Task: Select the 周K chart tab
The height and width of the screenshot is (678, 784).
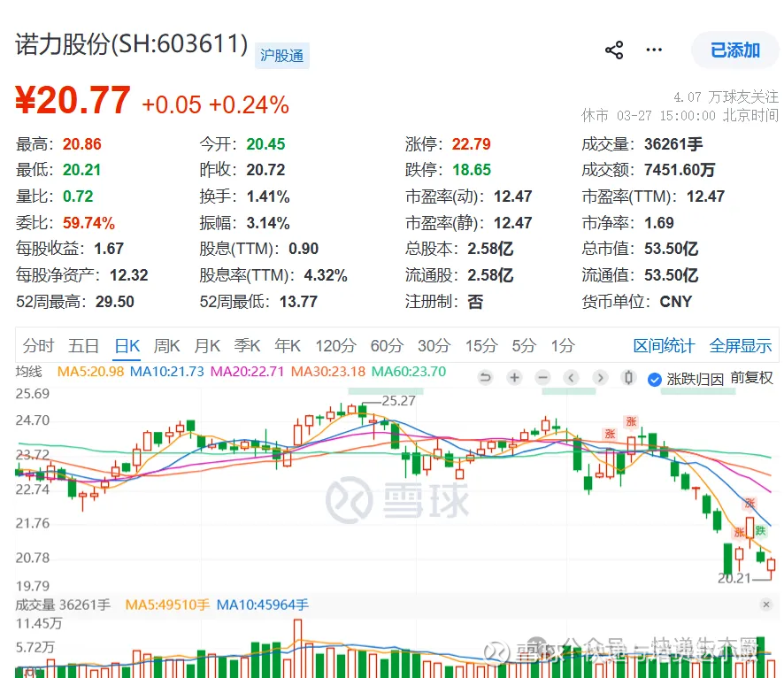Action: pyautogui.click(x=166, y=345)
